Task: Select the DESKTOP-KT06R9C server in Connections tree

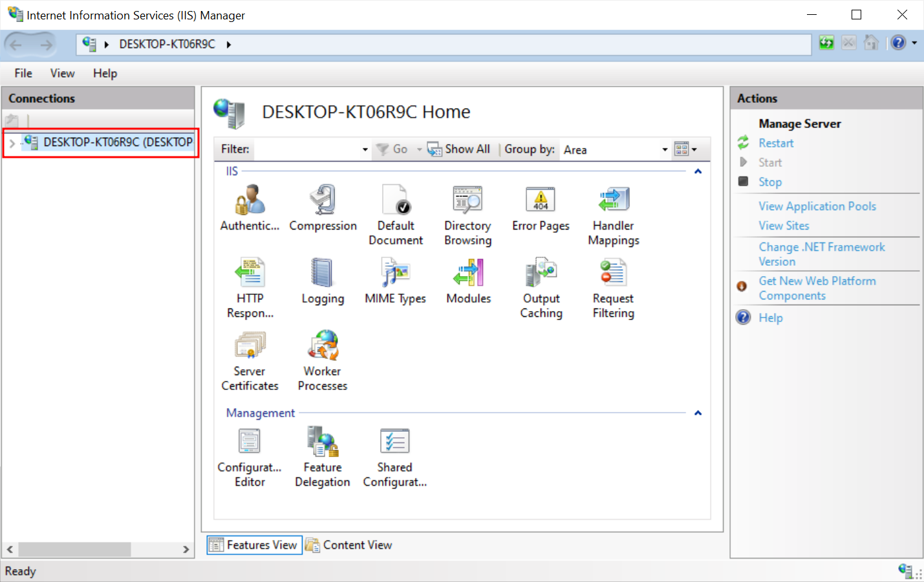Action: coord(108,142)
